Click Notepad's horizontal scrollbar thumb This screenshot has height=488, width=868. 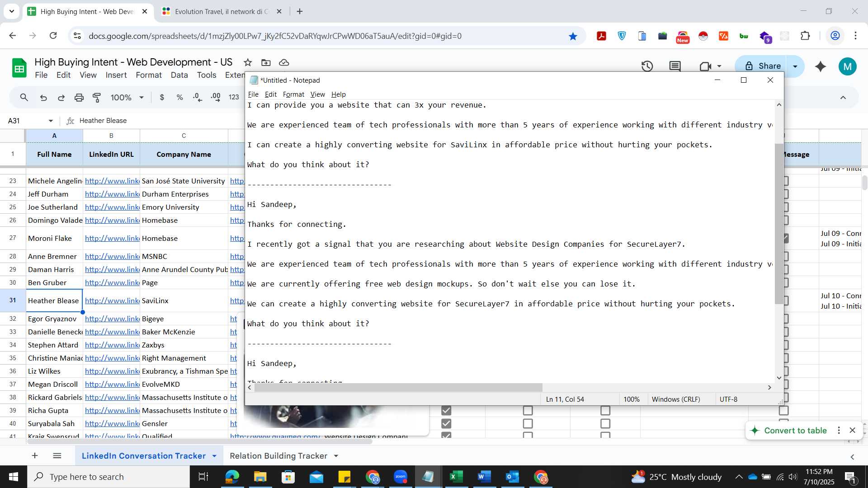398,387
